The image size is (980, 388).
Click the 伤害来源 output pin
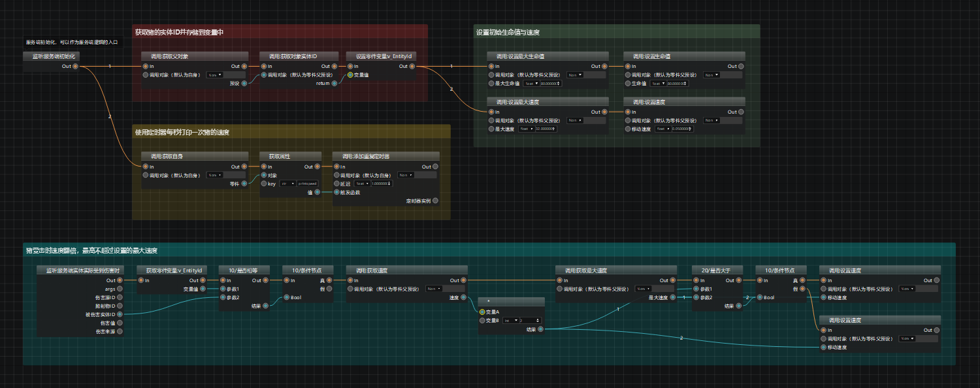[x=120, y=331]
